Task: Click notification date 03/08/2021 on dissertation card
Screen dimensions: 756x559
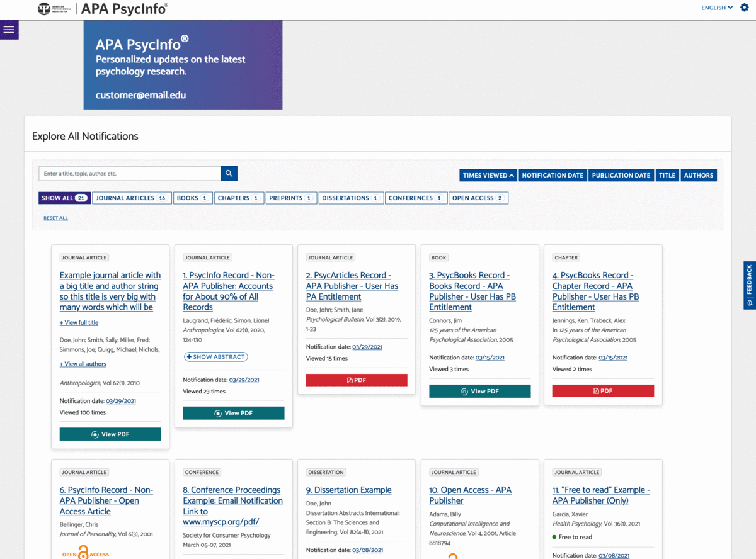Action: pos(367,550)
